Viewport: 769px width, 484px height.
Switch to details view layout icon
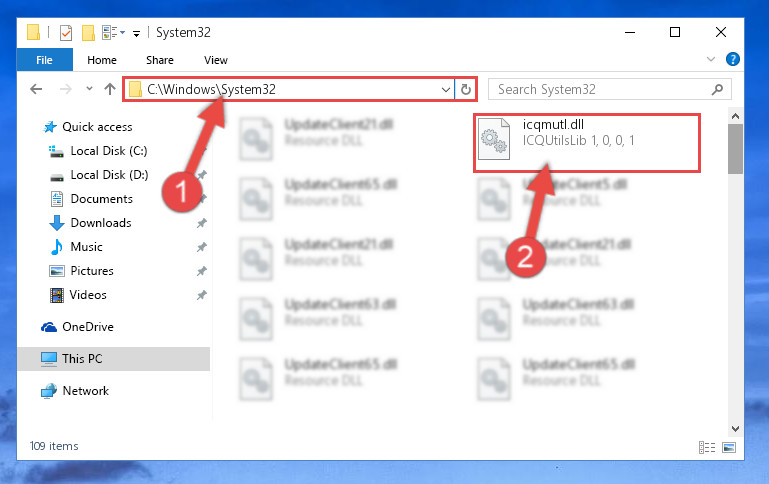pyautogui.click(x=707, y=447)
